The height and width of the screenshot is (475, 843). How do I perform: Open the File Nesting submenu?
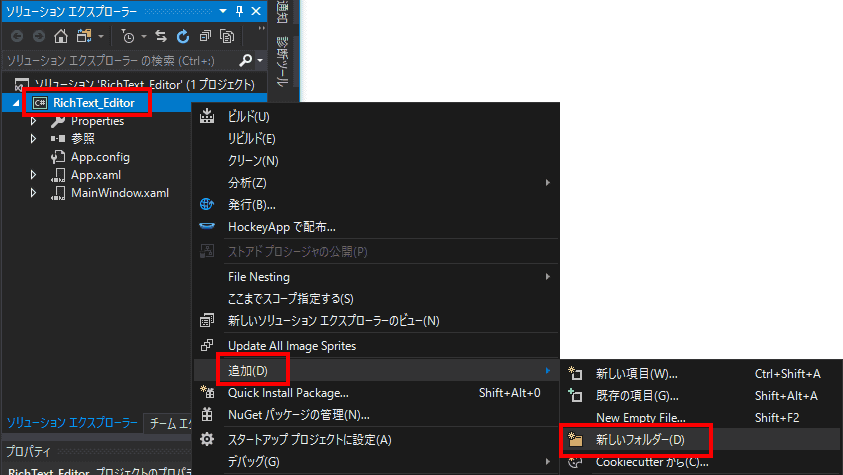pos(376,277)
